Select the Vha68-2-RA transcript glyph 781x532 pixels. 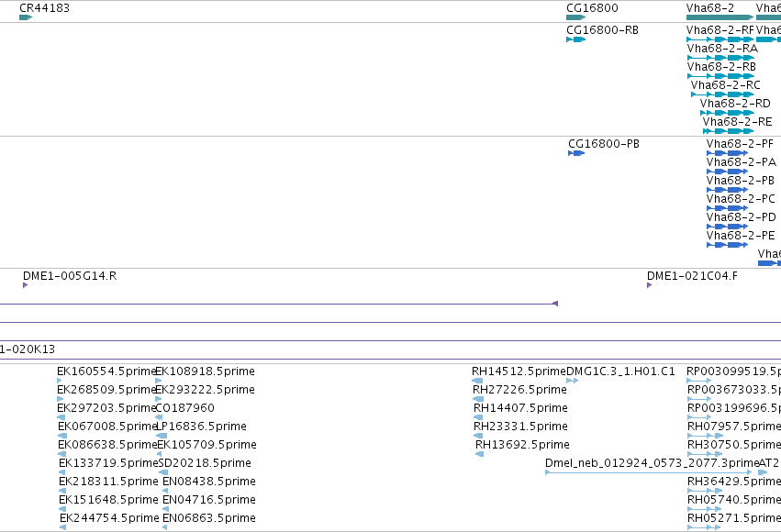click(720, 58)
